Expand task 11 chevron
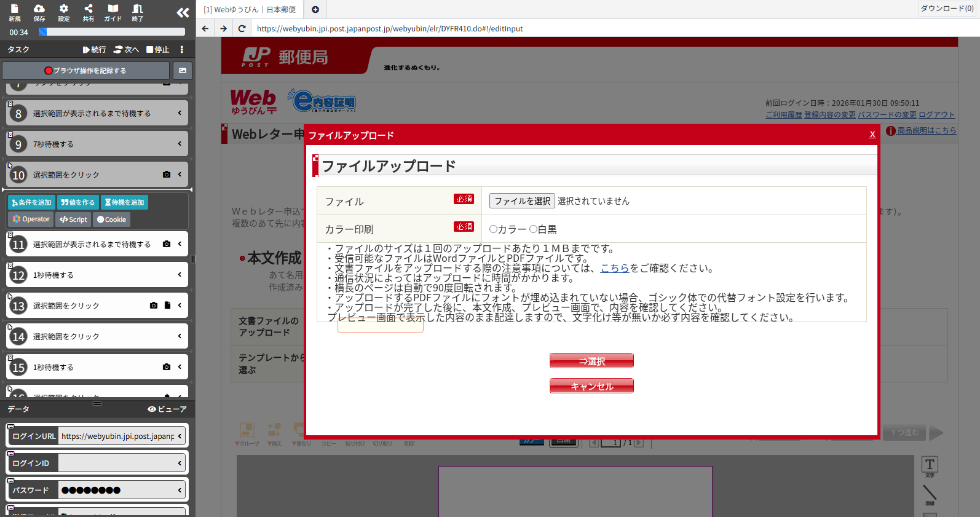The height and width of the screenshot is (517, 980). coord(180,244)
